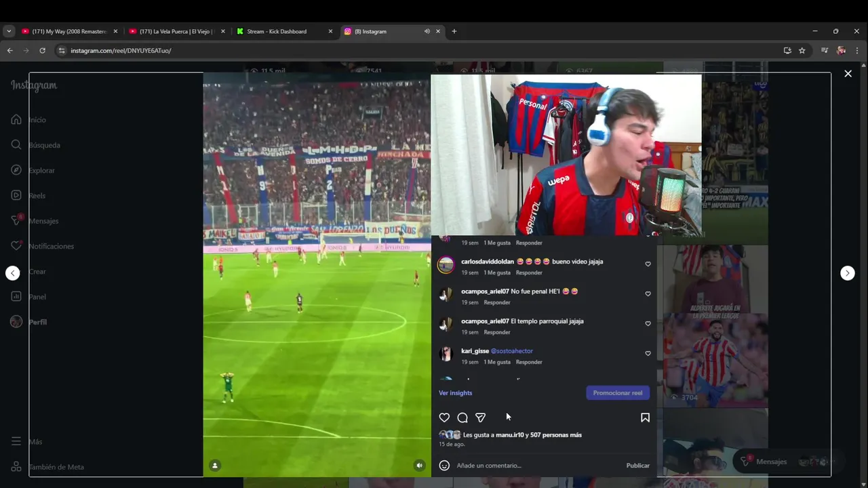Open media controls icon in toolbar
The image size is (868, 488).
(825, 50)
